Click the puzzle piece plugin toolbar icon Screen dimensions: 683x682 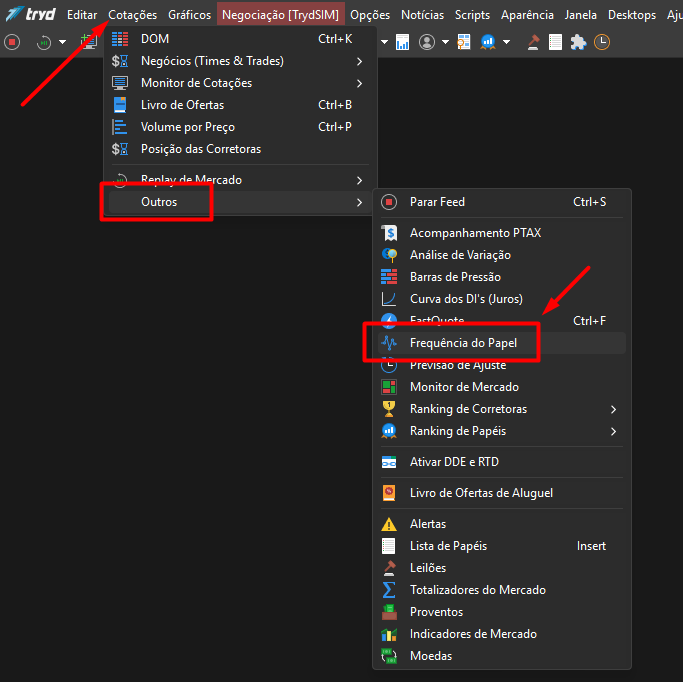pyautogui.click(x=578, y=42)
